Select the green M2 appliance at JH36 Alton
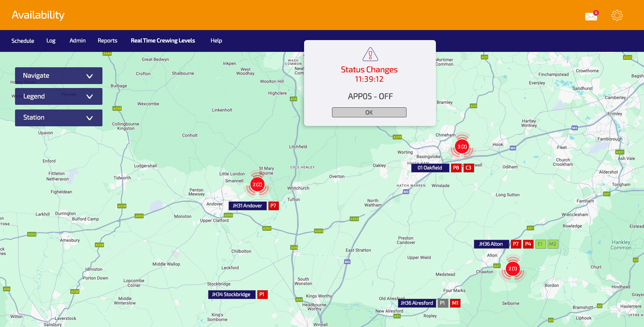644x327 pixels. point(553,244)
